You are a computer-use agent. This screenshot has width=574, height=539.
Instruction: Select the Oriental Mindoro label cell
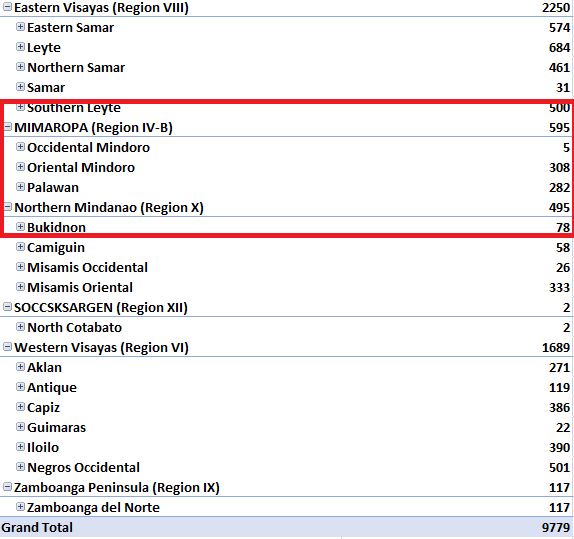click(81, 167)
